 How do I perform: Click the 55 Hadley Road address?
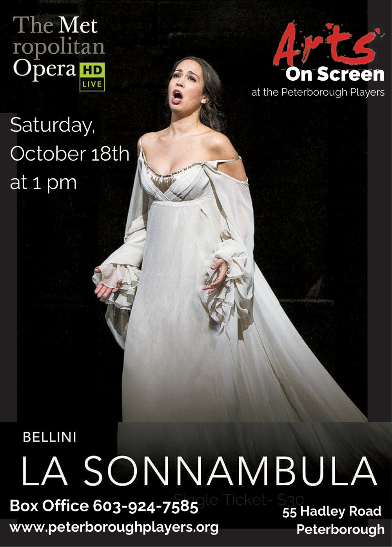[332, 511]
